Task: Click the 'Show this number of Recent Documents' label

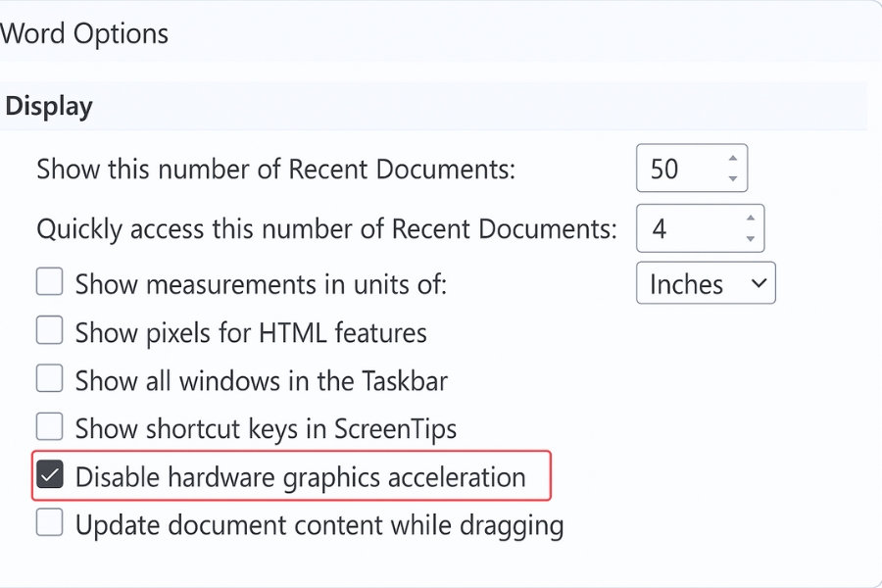Action: [x=275, y=169]
